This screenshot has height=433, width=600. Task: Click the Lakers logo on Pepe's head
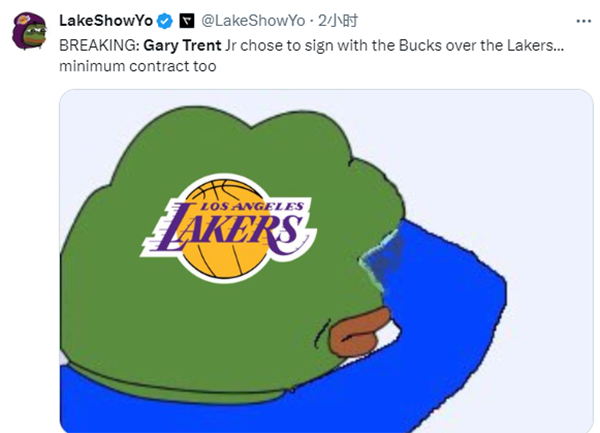228,228
